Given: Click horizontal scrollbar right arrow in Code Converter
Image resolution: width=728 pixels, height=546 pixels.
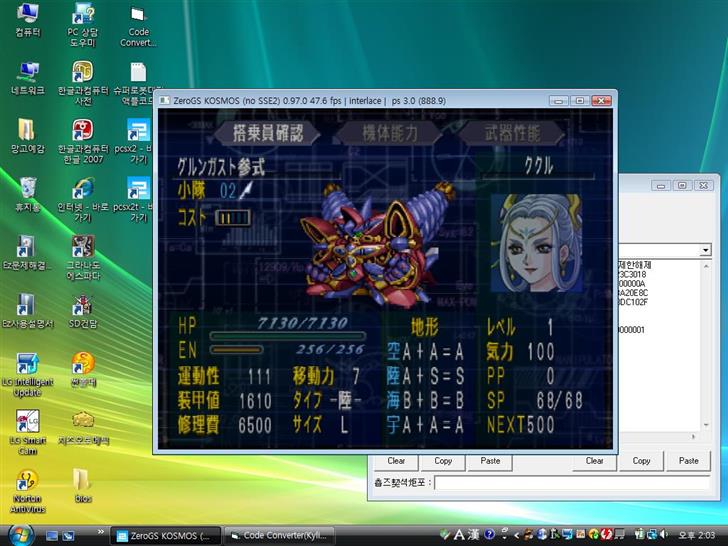Looking at the screenshot, I should pyautogui.click(x=694, y=436).
